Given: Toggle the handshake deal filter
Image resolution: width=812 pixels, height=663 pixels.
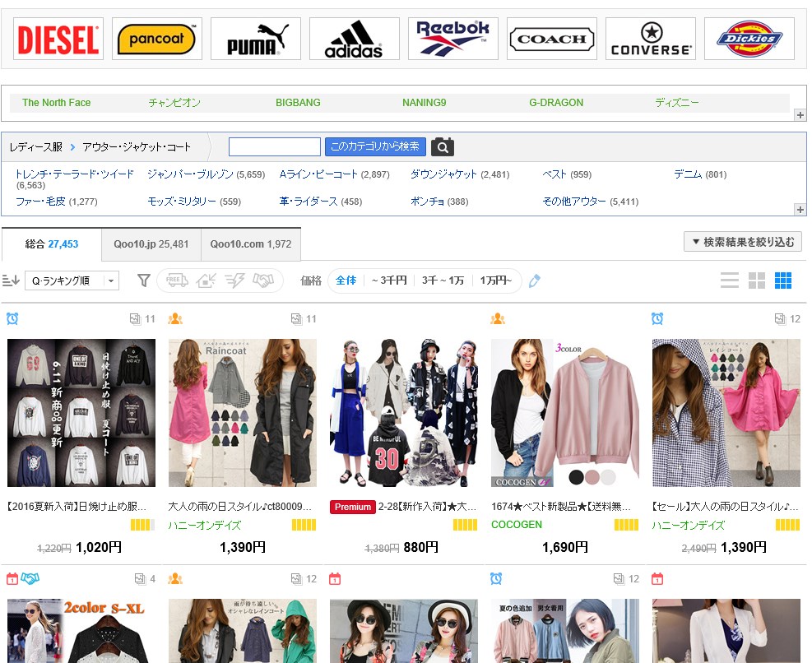Looking at the screenshot, I should click(x=263, y=280).
